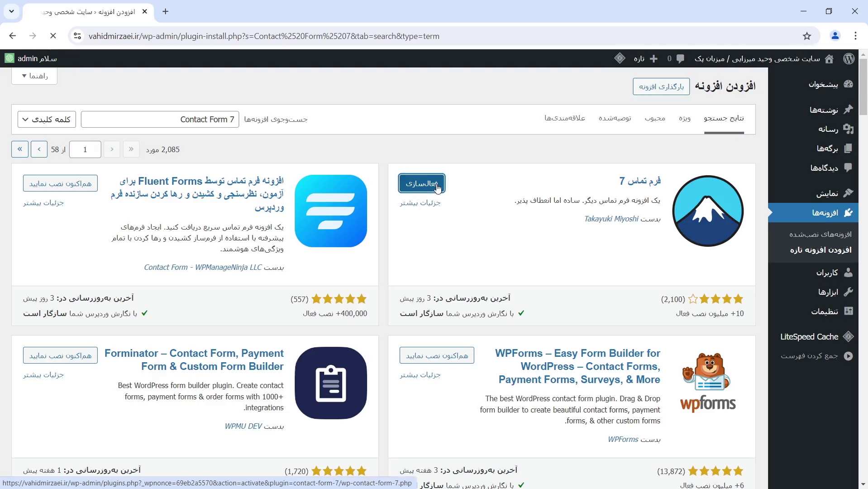Image resolution: width=868 pixels, height=489 pixels.
Task: Close the current browser tab
Action: tap(145, 12)
